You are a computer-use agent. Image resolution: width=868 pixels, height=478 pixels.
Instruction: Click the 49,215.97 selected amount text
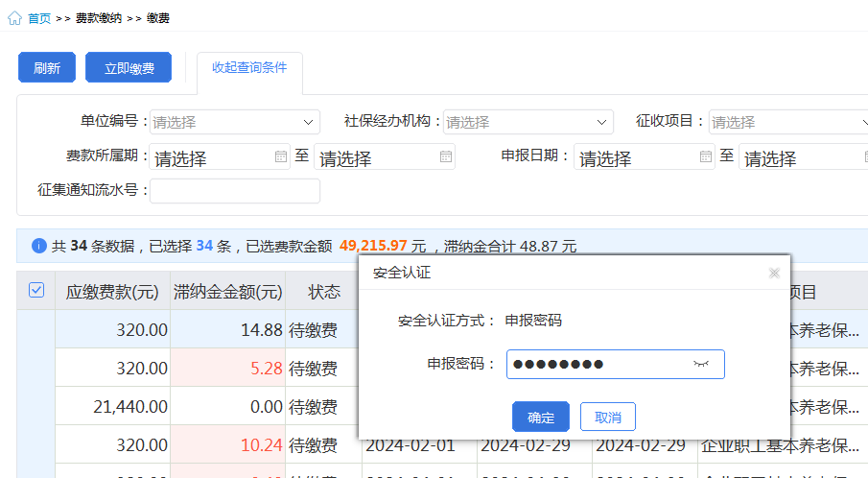373,246
